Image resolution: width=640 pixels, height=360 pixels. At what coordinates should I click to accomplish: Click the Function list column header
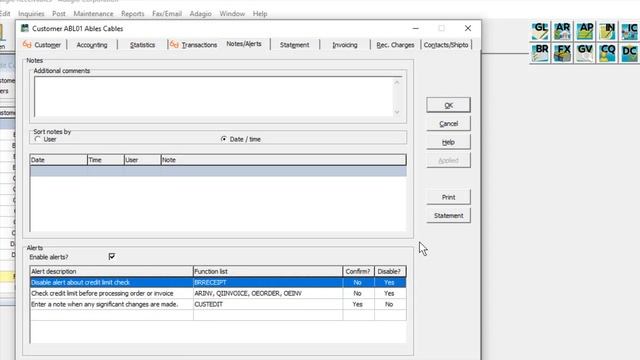tap(268, 271)
